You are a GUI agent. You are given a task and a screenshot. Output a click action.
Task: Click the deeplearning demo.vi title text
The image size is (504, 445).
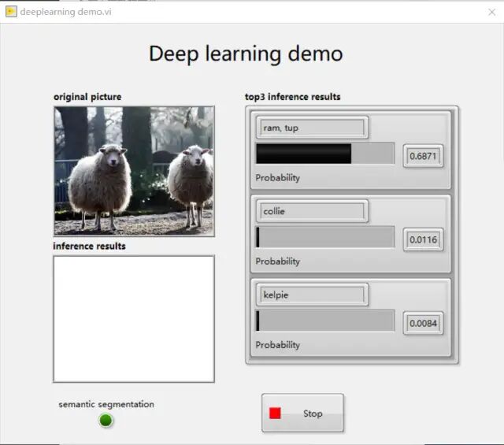pos(65,12)
